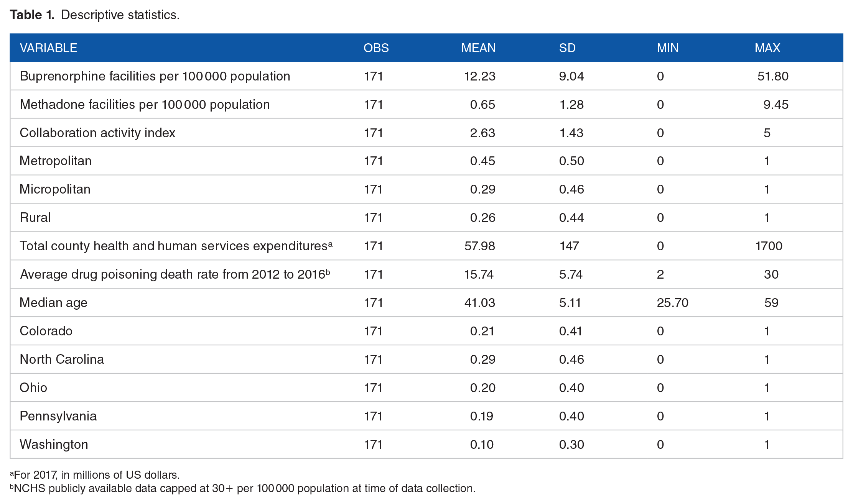
Task: Click the VARIABLE column header
Action: pyautogui.click(x=48, y=48)
